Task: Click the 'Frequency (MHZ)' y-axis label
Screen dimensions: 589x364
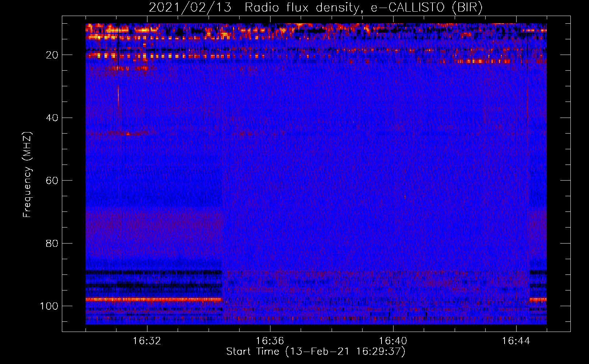Action: click(27, 175)
